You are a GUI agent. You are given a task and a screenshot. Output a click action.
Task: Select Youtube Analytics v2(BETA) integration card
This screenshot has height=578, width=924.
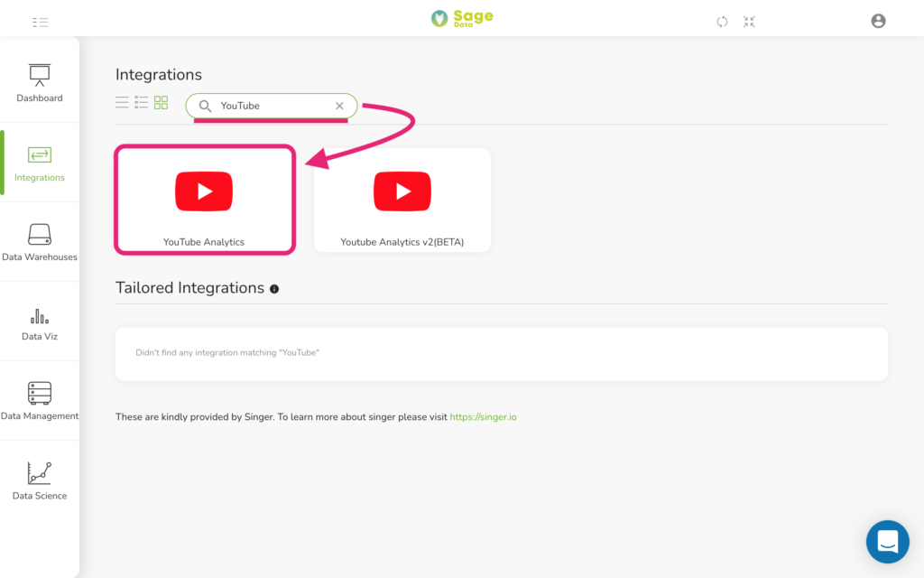[402, 200]
